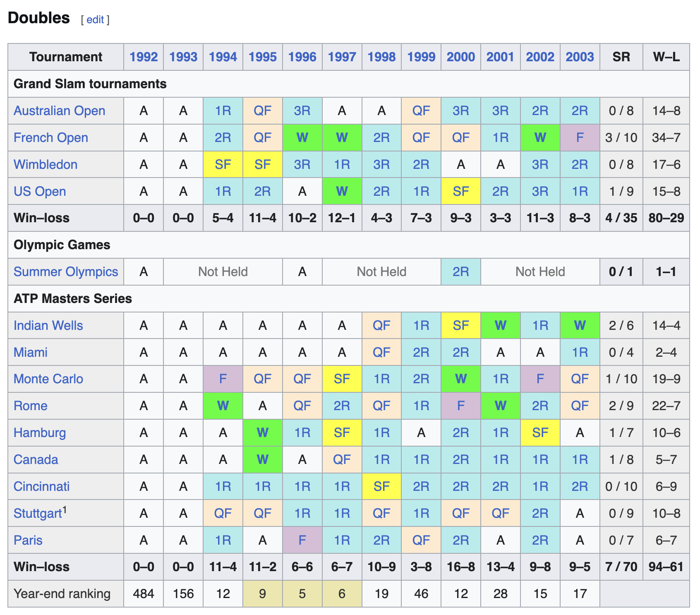This screenshot has height=615, width=700.
Task: Open the Australian Open tournament link
Action: coord(60,111)
